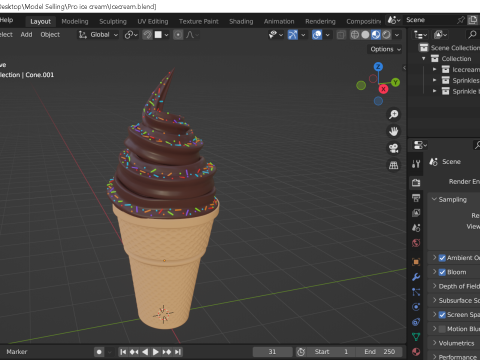Click the pan hand viewport icon
This screenshot has height=360, width=480.
(x=394, y=131)
